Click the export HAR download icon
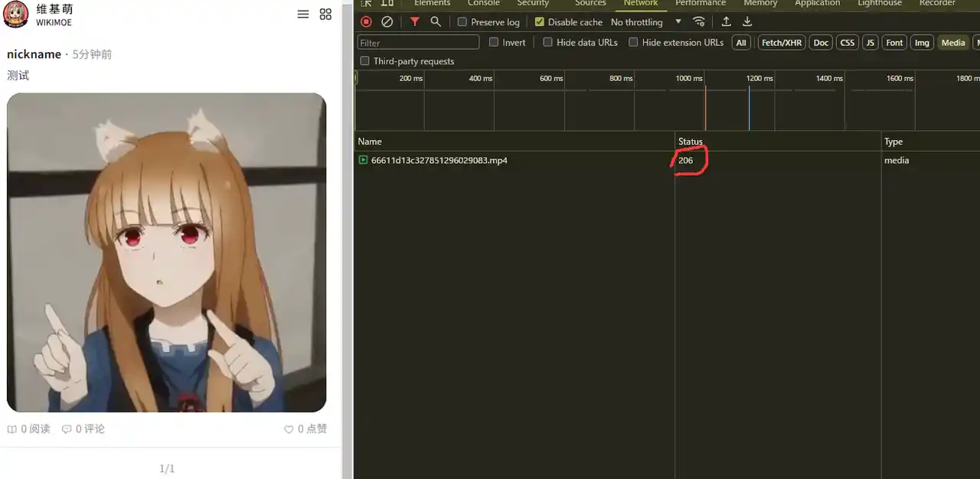Image resolution: width=980 pixels, height=479 pixels. tap(747, 22)
